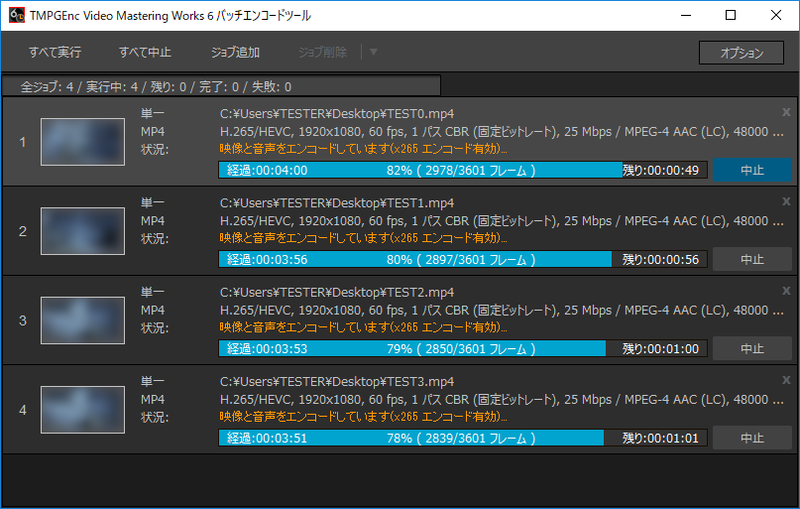Remove job 1 using its x icon
The image size is (800, 509).
(786, 112)
